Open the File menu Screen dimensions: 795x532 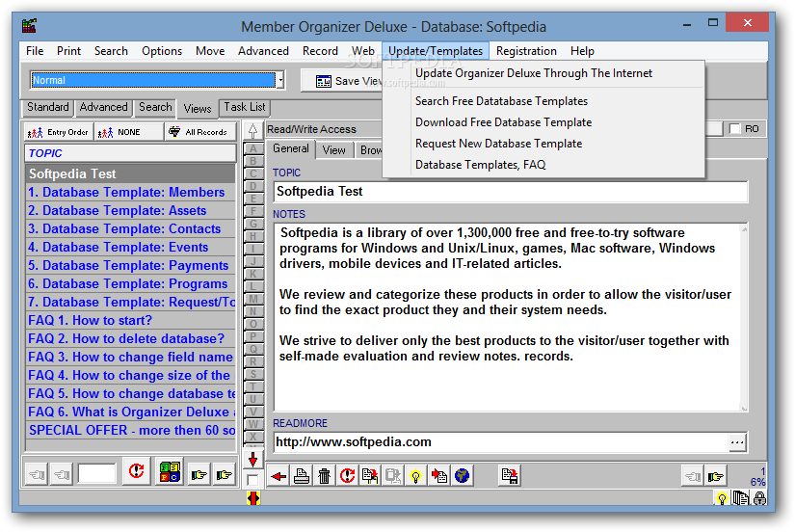click(35, 51)
